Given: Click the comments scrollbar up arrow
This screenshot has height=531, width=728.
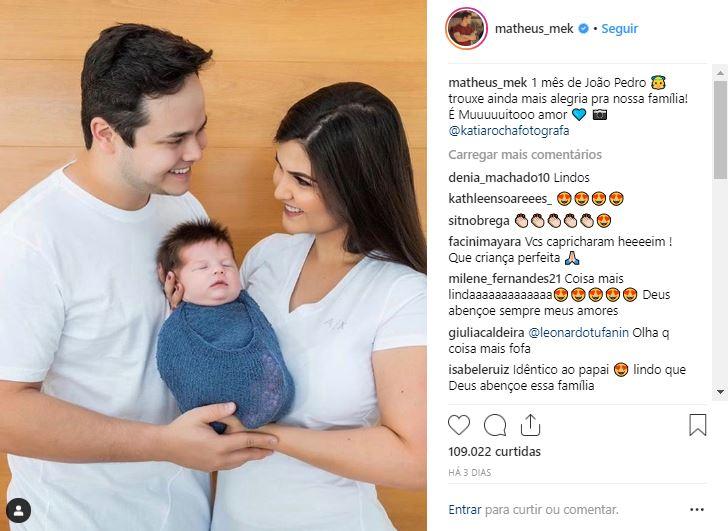Looking at the screenshot, I should [720, 73].
